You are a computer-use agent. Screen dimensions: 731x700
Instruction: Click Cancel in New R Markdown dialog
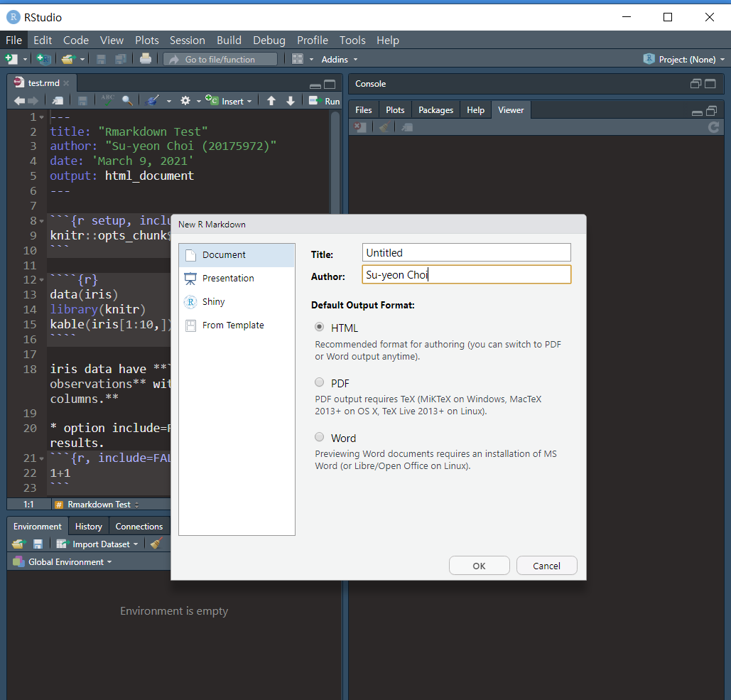click(546, 566)
